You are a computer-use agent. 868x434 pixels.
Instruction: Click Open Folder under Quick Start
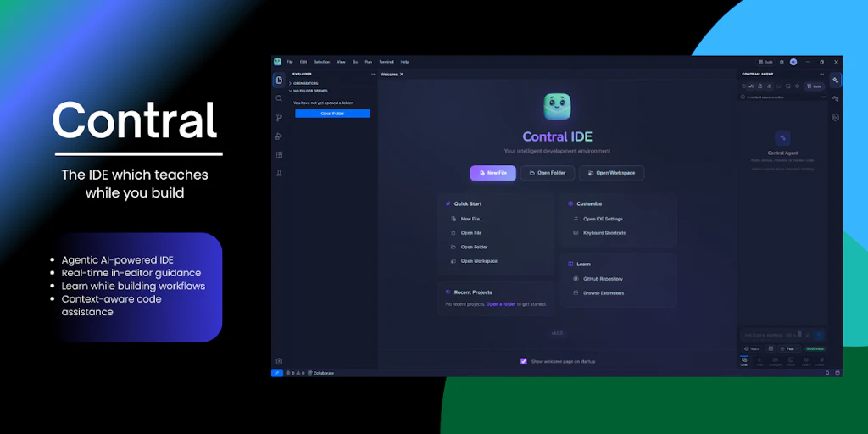[x=469, y=247]
